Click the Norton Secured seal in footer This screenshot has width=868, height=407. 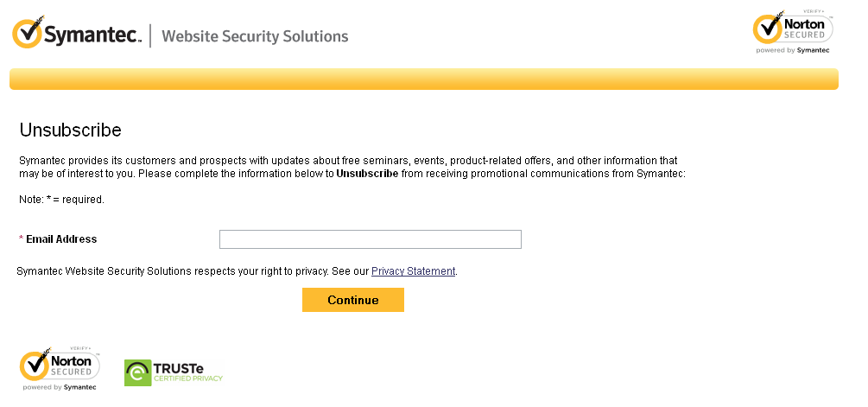click(59, 366)
